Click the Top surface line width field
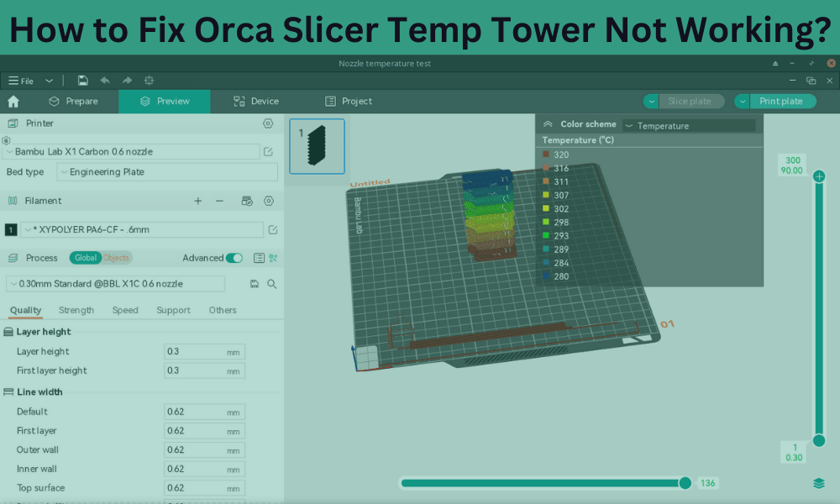Image resolution: width=840 pixels, height=504 pixels. [204, 488]
